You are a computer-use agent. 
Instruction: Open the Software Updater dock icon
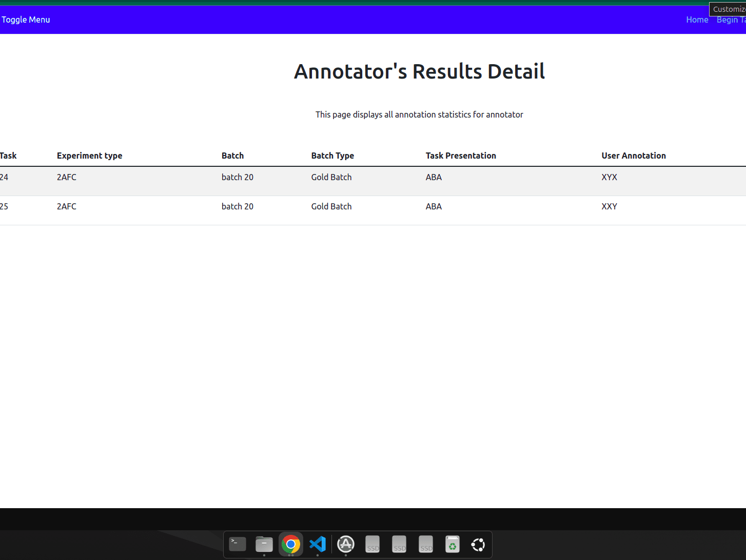pyautogui.click(x=346, y=544)
